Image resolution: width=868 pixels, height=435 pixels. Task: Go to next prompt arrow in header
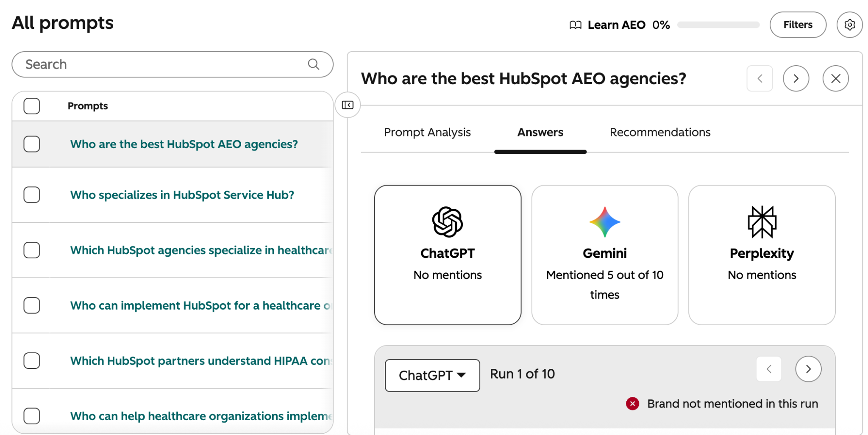coord(796,78)
